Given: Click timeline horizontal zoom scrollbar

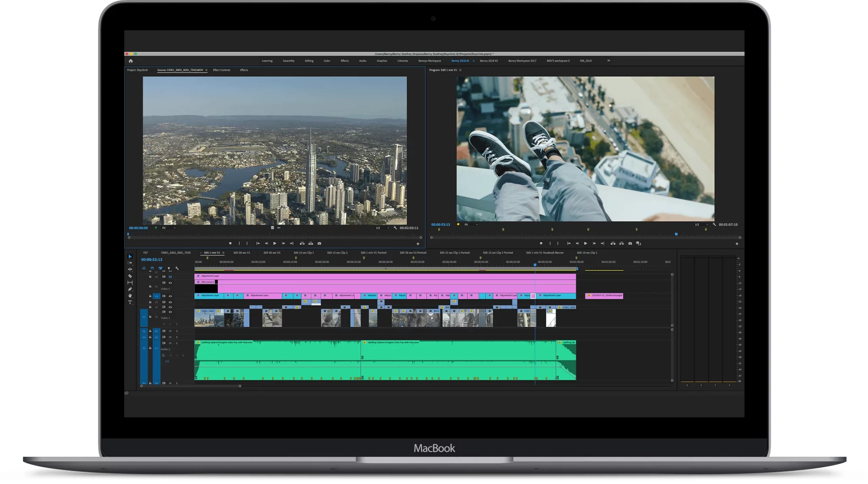Looking at the screenshot, I should pyautogui.click(x=191, y=386).
